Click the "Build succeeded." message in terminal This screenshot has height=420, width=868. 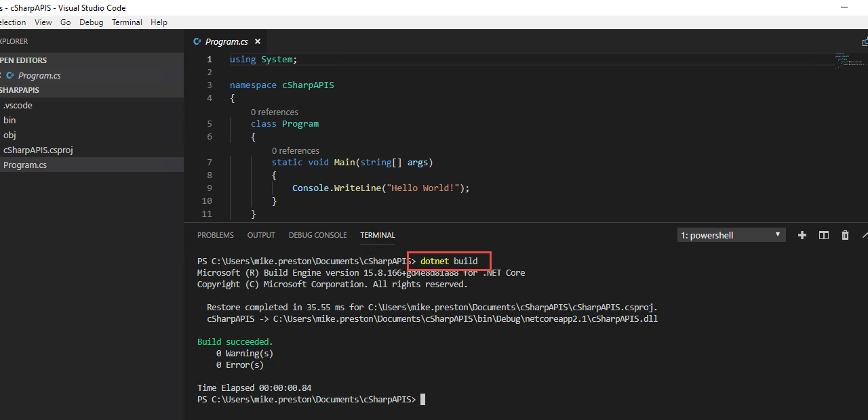tap(235, 342)
